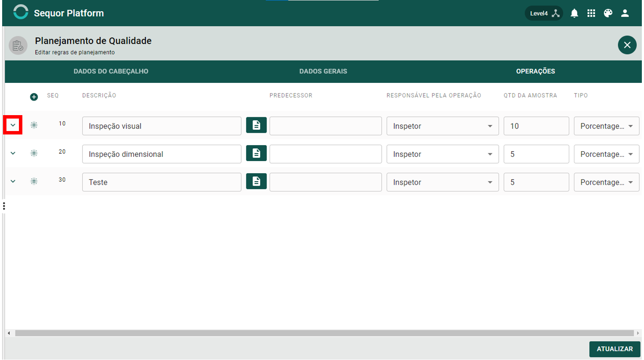This screenshot has height=360, width=644.
Task: Open the theme palette icon
Action: coord(608,13)
